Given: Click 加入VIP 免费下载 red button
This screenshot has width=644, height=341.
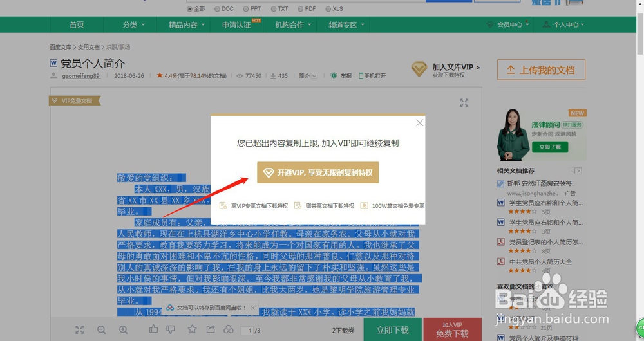Looking at the screenshot, I should pyautogui.click(x=452, y=329).
